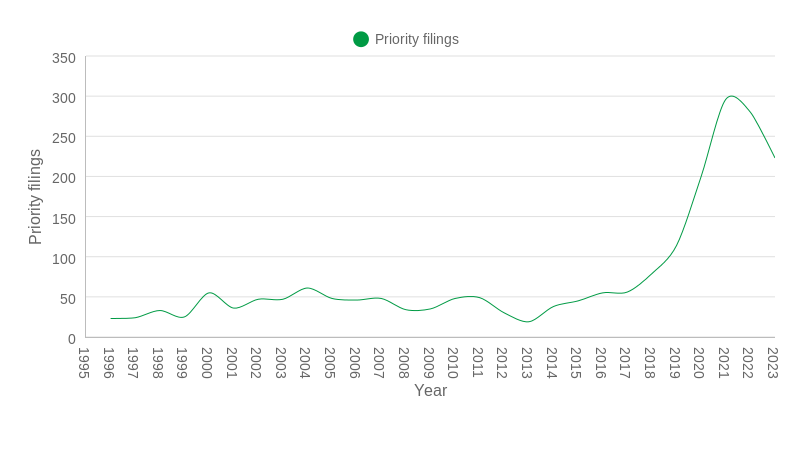Select the 2000 year label on the axis
This screenshot has height=450, width=800.
pyautogui.click(x=208, y=363)
